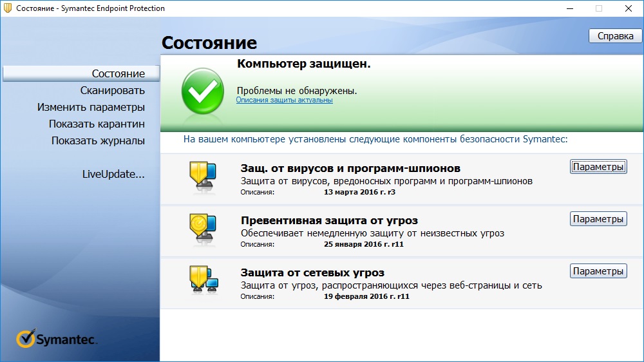Screen dimensions: 644x362
Task: Click the Symantec logo in the sidebar
Action: [x=57, y=339]
